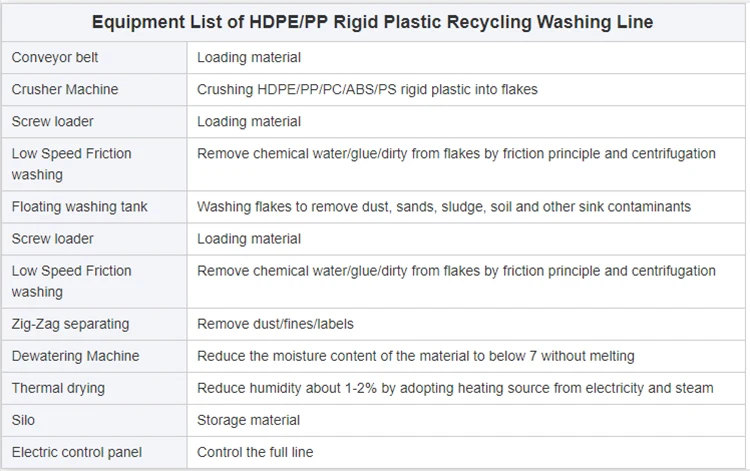
Task: Click the Dewatering Machine cell
Action: point(75,356)
